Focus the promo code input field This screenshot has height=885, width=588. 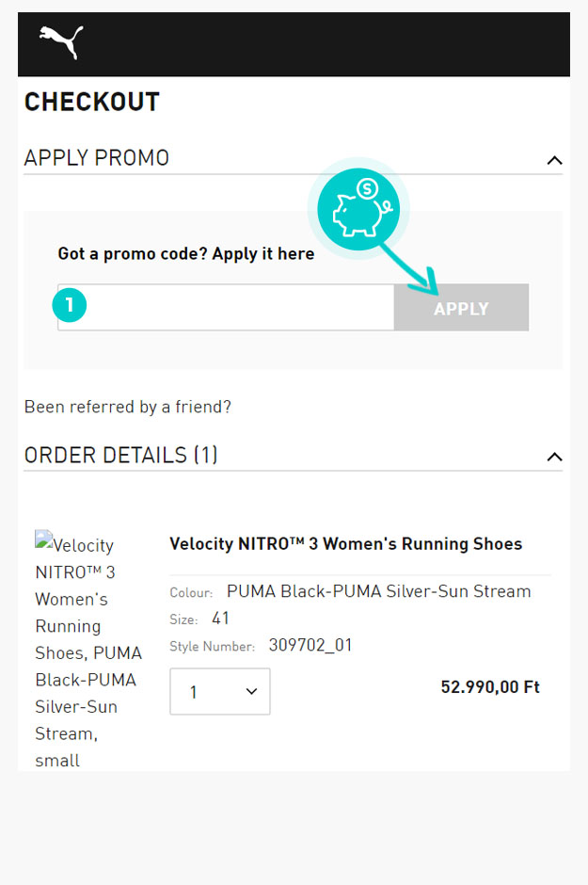tap(226, 308)
